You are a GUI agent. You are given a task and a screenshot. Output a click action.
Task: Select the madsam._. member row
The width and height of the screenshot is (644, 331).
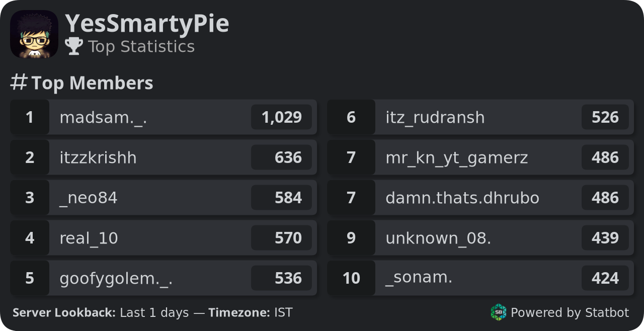[x=164, y=117]
